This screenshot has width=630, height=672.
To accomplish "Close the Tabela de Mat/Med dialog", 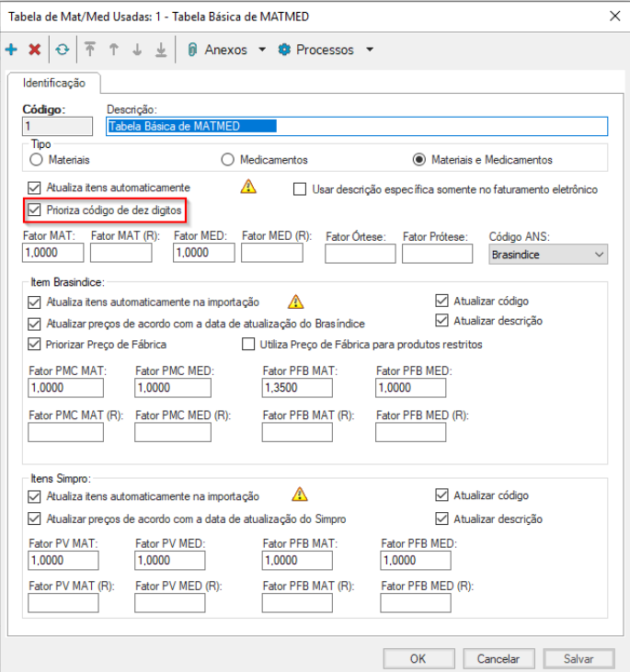I will click(615, 17).
